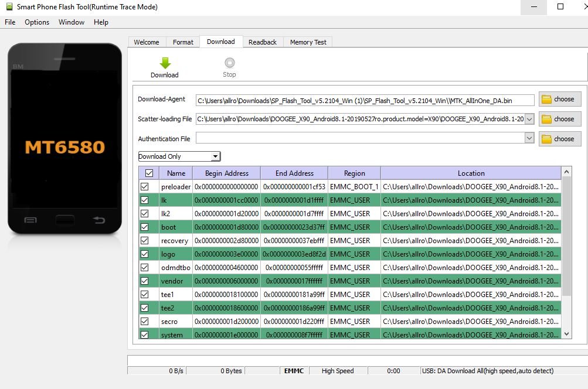588x389 pixels.
Task: Click the folder icon for Authentication File choose
Action: coord(547,139)
